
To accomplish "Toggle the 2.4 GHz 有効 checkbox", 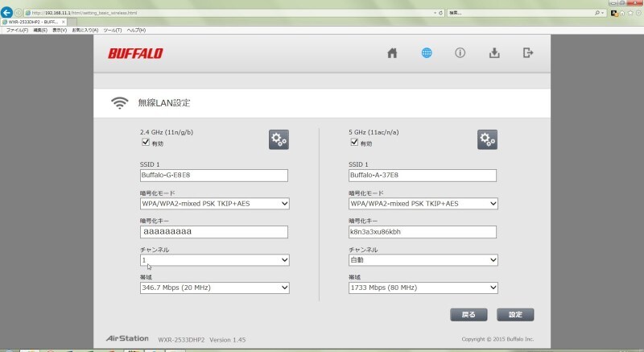I will coord(146,142).
